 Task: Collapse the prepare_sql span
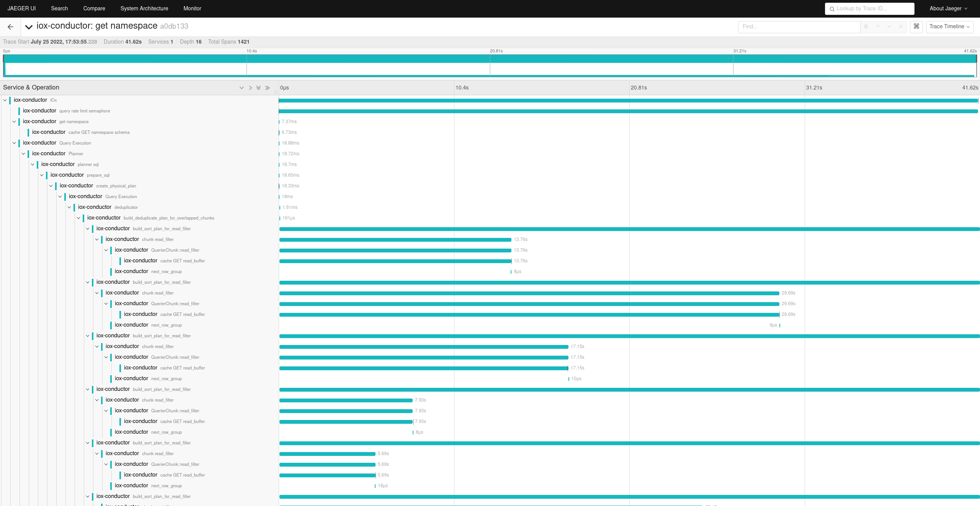pos(42,175)
